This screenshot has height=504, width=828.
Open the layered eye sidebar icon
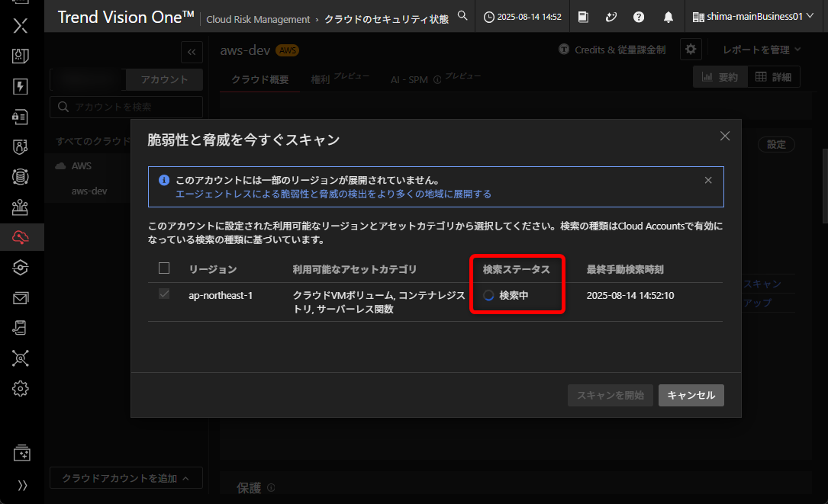pyautogui.click(x=20, y=268)
